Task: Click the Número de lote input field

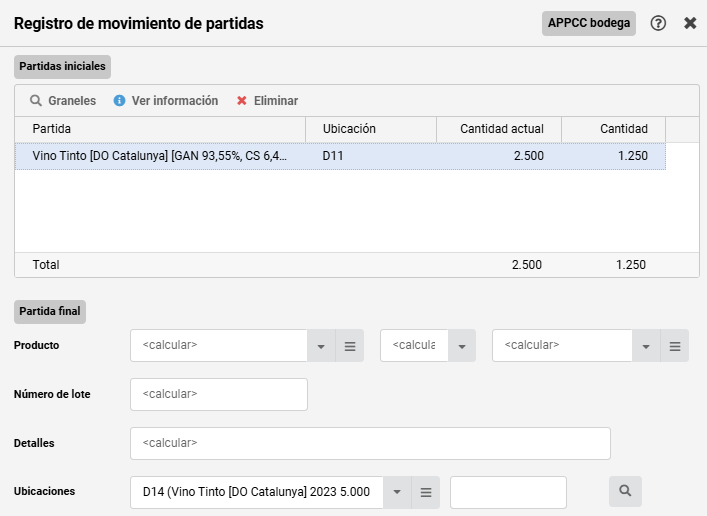Action: [219, 394]
